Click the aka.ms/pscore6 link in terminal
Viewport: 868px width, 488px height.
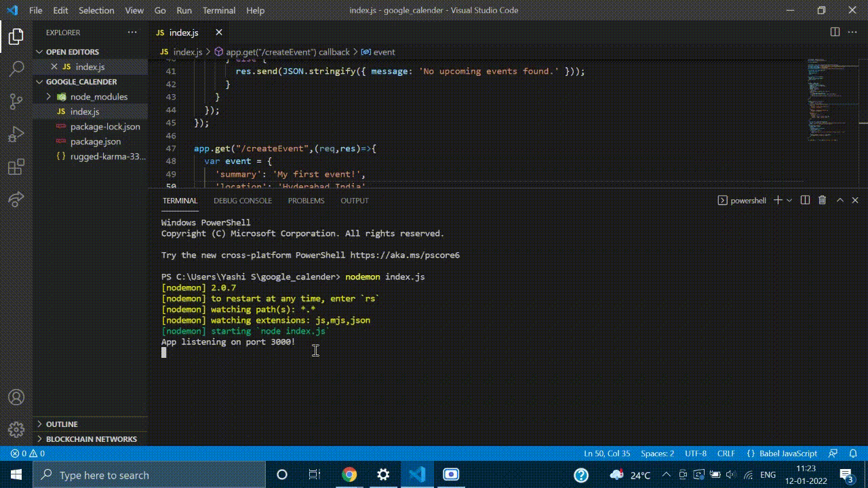pyautogui.click(x=404, y=256)
